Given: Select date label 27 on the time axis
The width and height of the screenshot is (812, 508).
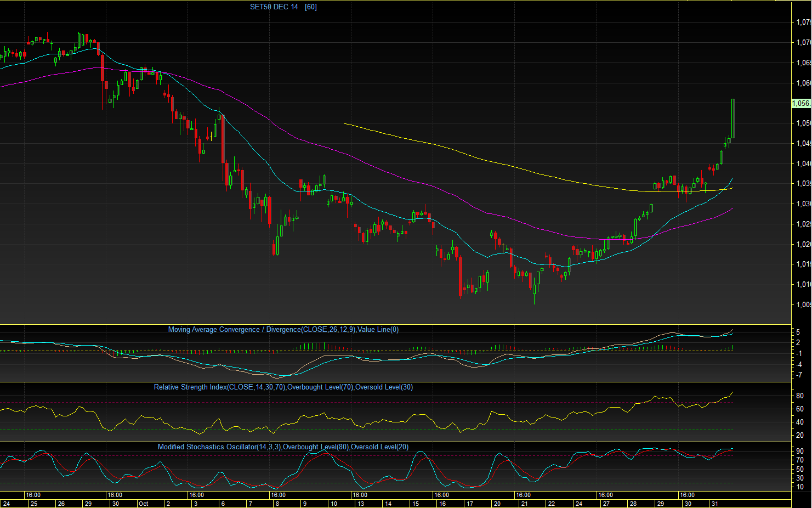Looking at the screenshot, I should (606, 504).
